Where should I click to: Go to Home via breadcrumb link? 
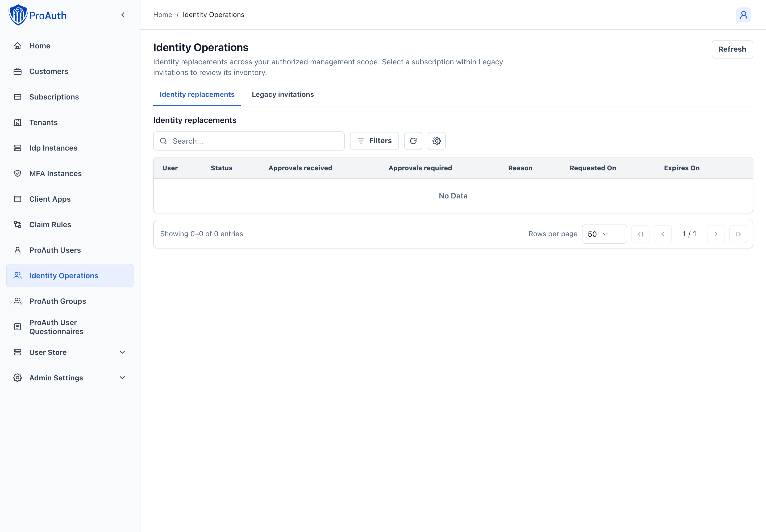click(x=163, y=15)
